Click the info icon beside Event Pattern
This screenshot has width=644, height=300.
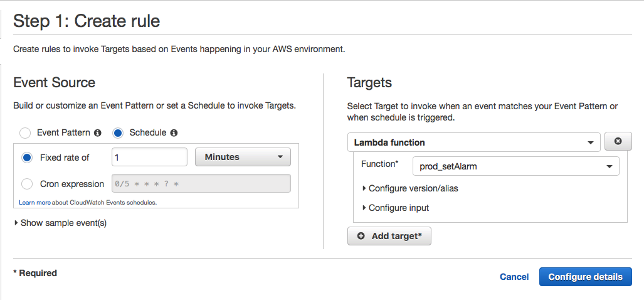coord(97,133)
